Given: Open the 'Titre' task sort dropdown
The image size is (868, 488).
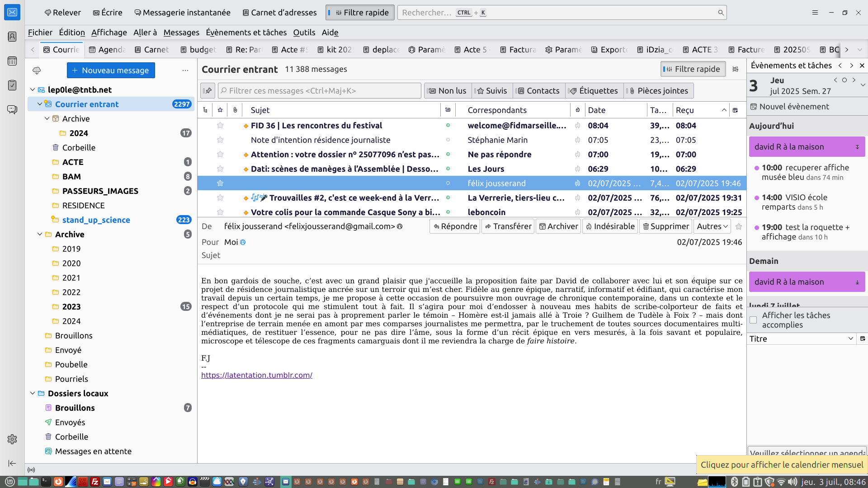Looking at the screenshot, I should pyautogui.click(x=801, y=339).
